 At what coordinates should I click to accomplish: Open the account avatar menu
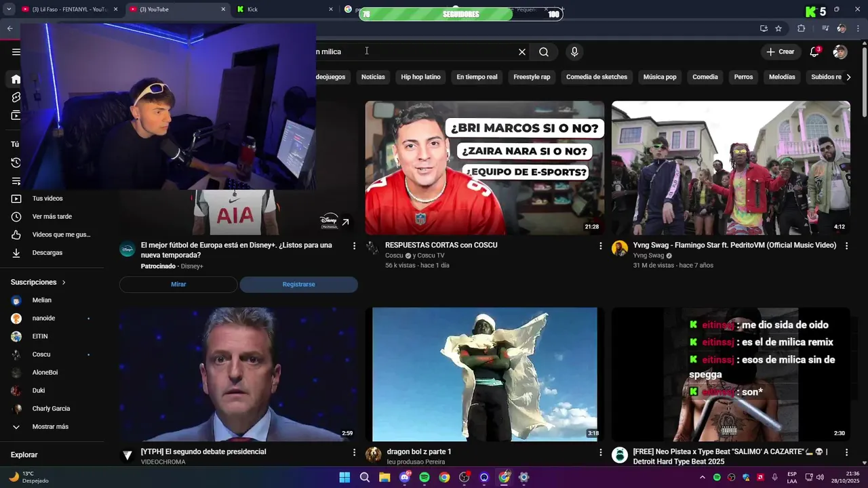[840, 52]
